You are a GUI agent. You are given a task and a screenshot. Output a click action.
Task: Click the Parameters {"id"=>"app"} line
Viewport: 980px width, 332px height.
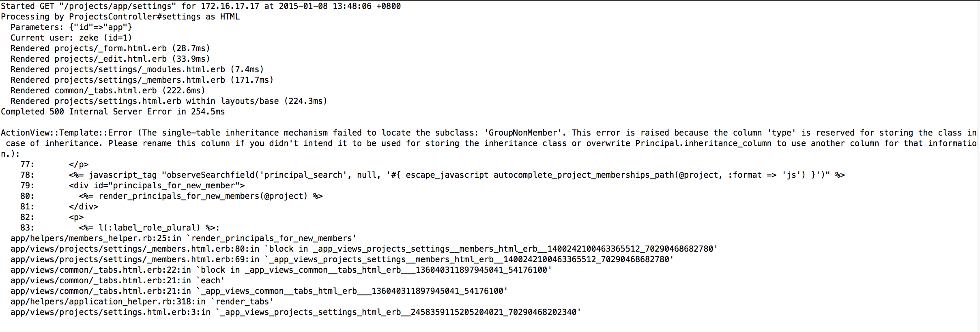click(x=71, y=27)
